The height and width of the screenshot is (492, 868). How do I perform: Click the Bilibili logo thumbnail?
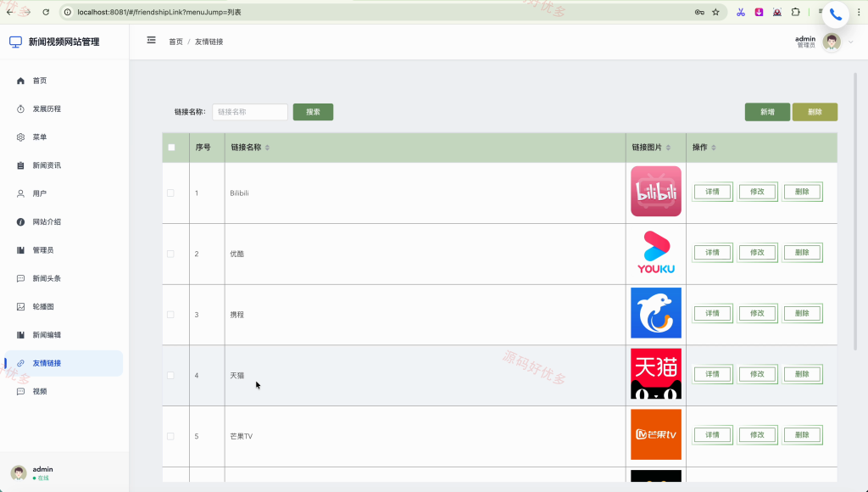(656, 192)
